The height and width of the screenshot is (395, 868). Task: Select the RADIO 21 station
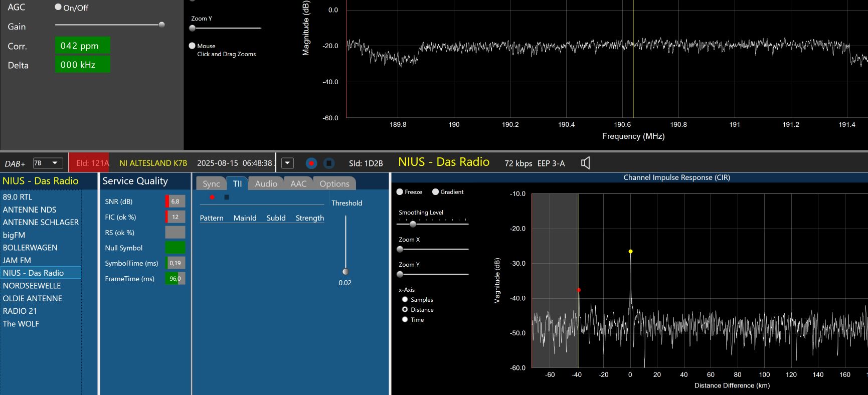click(x=20, y=311)
